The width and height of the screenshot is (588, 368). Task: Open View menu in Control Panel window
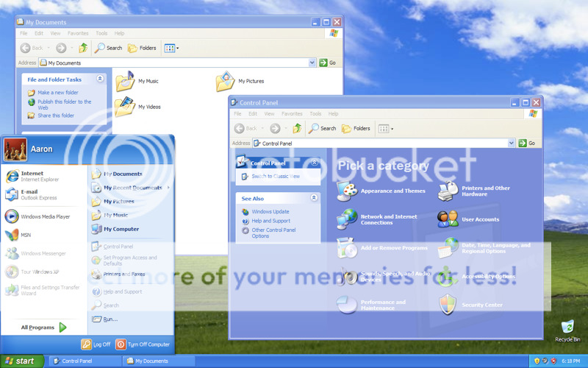point(269,114)
